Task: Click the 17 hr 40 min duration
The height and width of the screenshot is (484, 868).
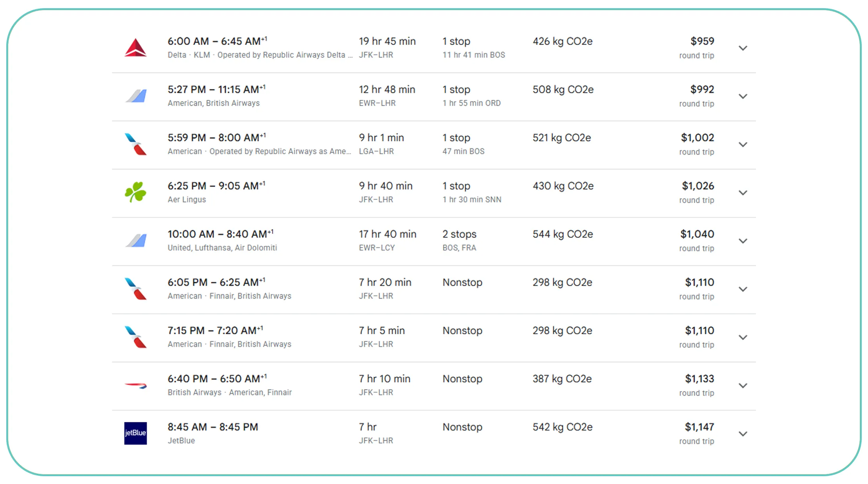Action: tap(388, 234)
